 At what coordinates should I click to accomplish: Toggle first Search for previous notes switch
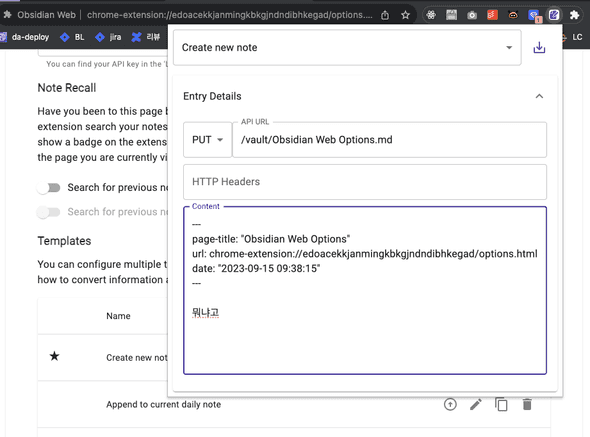[49, 187]
